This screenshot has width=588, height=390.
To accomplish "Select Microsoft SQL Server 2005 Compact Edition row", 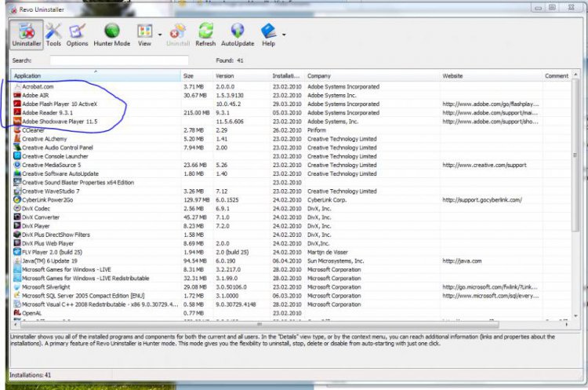I will click(x=291, y=296).
